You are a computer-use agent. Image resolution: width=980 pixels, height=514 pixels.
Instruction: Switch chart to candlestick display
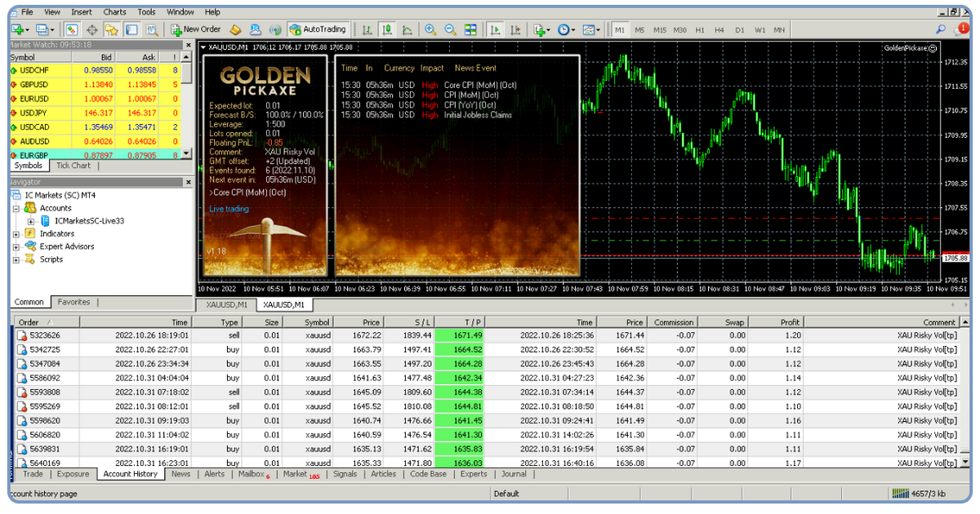point(388,29)
